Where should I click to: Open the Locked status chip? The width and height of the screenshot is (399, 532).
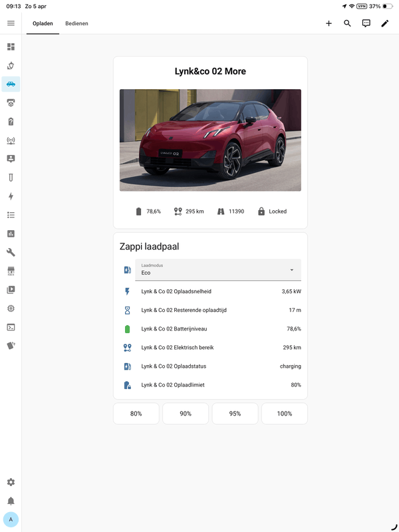pos(272,211)
